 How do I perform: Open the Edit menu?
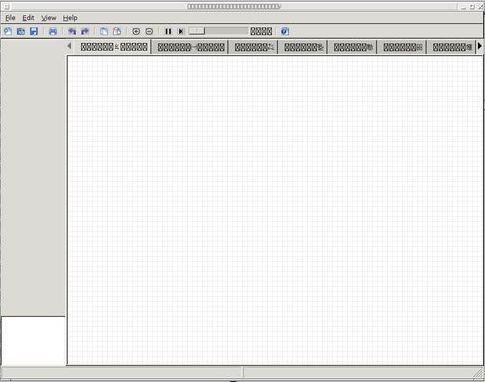click(x=28, y=18)
